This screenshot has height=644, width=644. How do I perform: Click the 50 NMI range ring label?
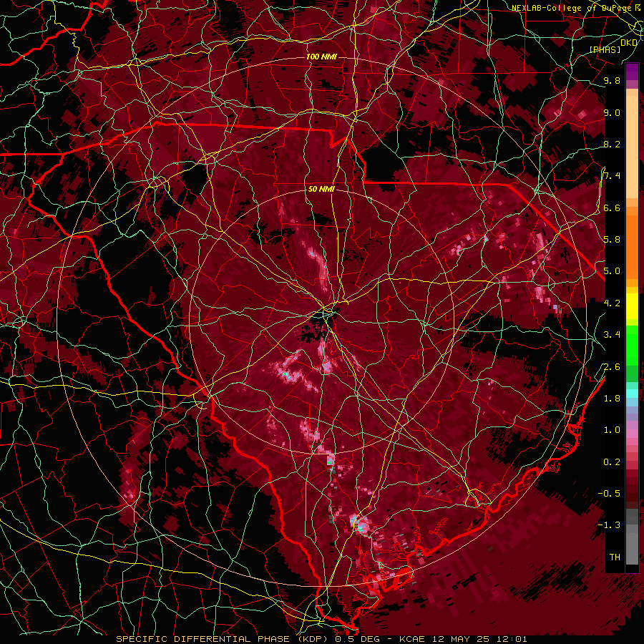tap(321, 189)
